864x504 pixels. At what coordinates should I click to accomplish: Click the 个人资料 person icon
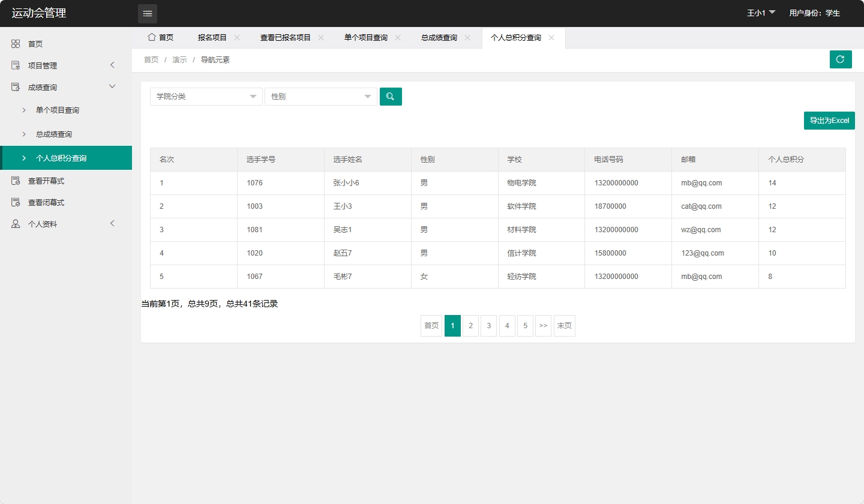tap(16, 223)
